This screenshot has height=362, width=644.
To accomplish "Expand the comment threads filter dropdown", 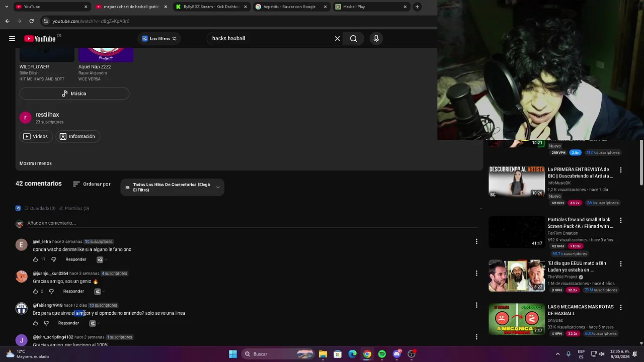I will click(172, 187).
